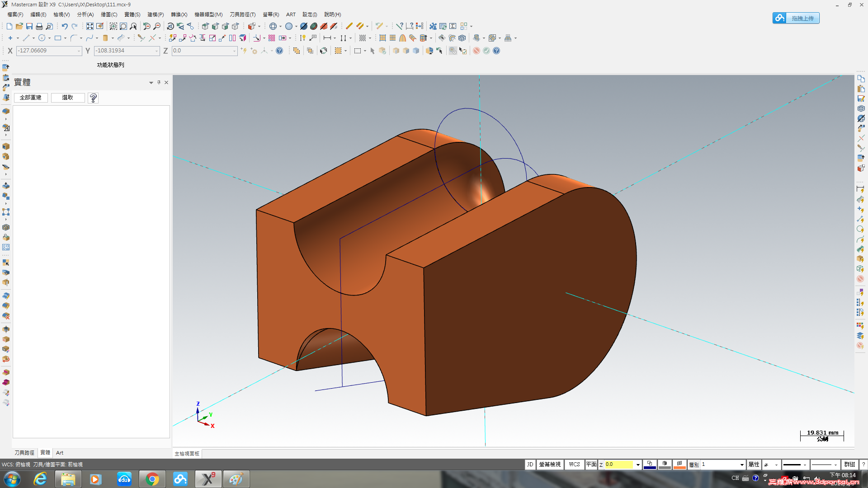Toggle the 3D mode button in status bar

[x=530, y=465]
